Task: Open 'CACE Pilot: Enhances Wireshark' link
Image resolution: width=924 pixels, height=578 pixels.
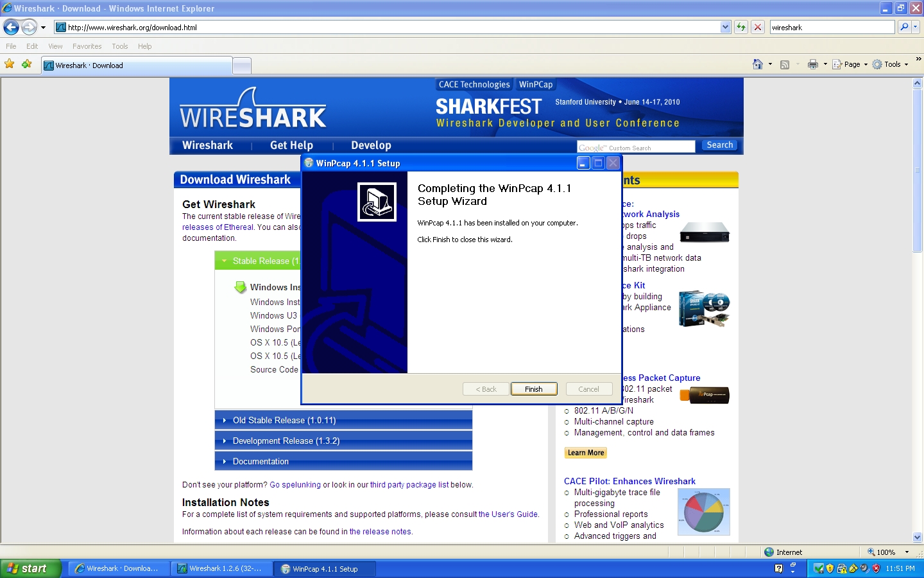Action: (629, 481)
